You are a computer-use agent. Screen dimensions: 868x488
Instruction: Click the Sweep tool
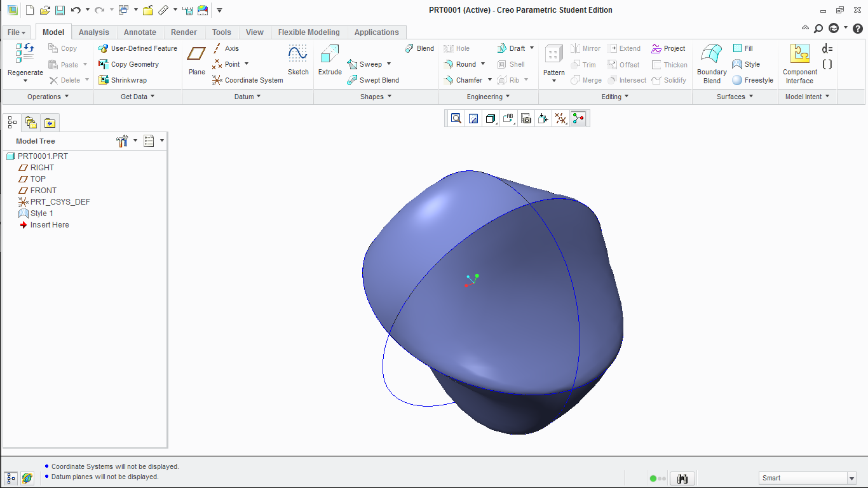point(365,64)
